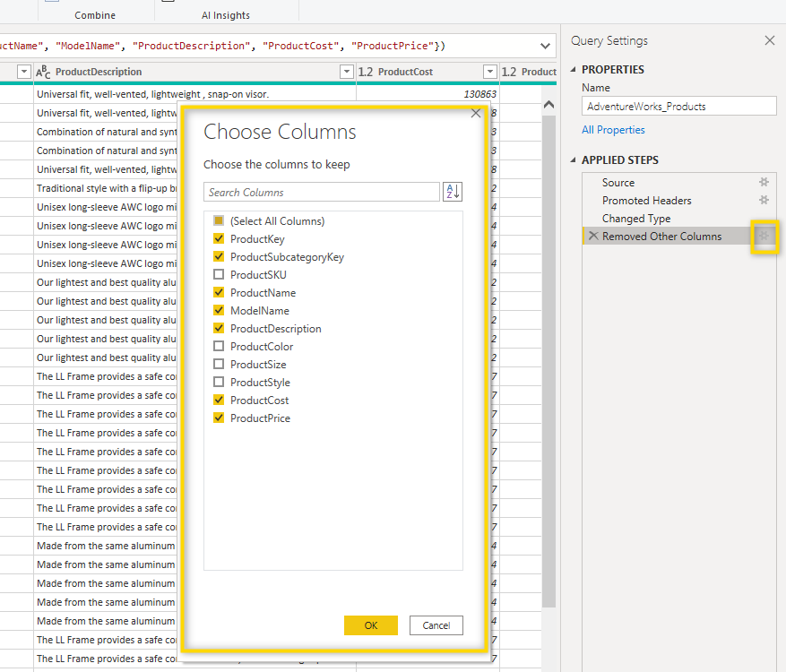Image resolution: width=786 pixels, height=672 pixels.
Task: Open gear settings for Source step
Action: click(x=764, y=182)
